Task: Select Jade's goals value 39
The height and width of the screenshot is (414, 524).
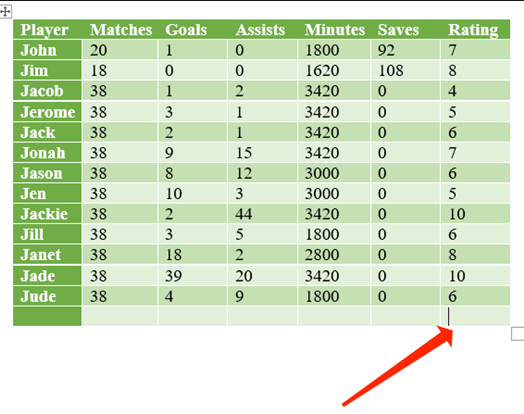Action: 173,276
